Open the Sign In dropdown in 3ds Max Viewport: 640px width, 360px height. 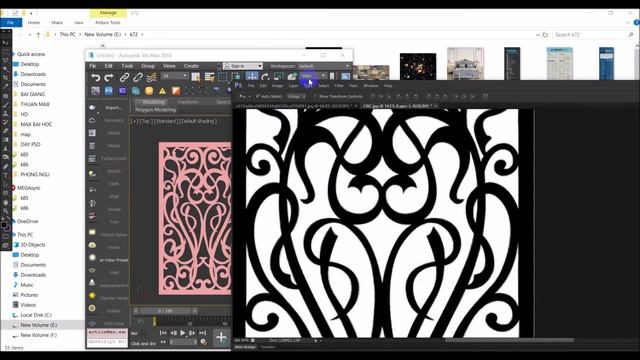tap(243, 66)
